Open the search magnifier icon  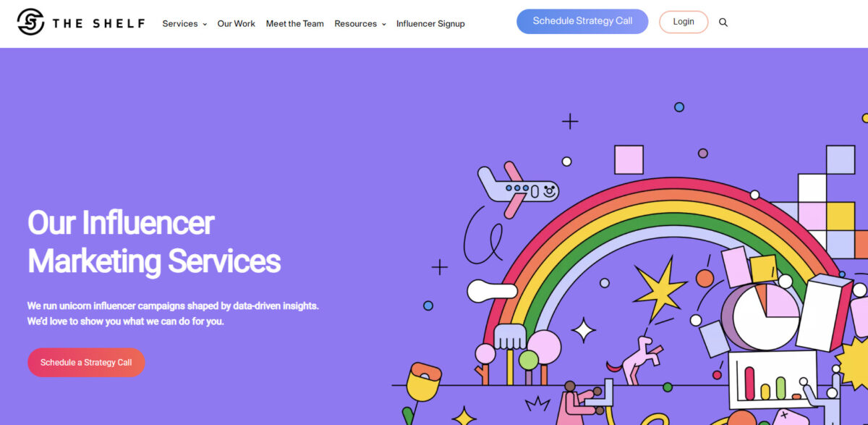point(723,22)
